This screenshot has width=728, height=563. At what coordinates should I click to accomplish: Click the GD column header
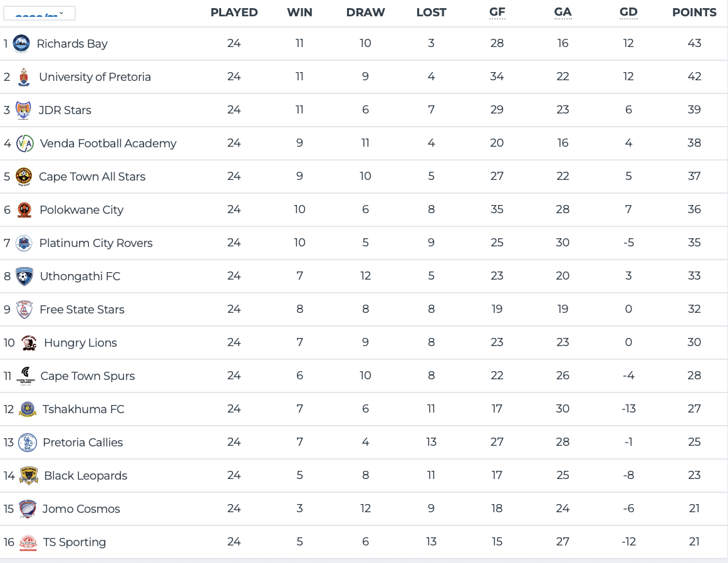coord(628,13)
